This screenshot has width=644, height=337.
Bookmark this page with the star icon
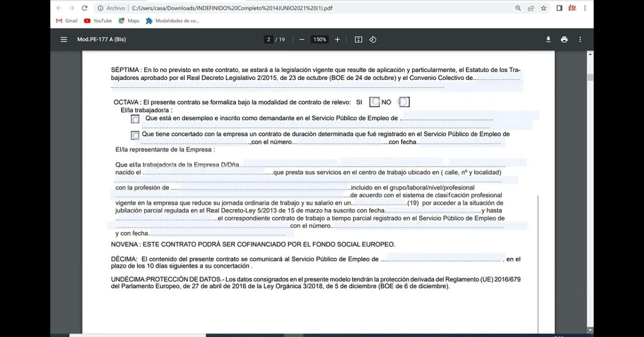point(544,8)
